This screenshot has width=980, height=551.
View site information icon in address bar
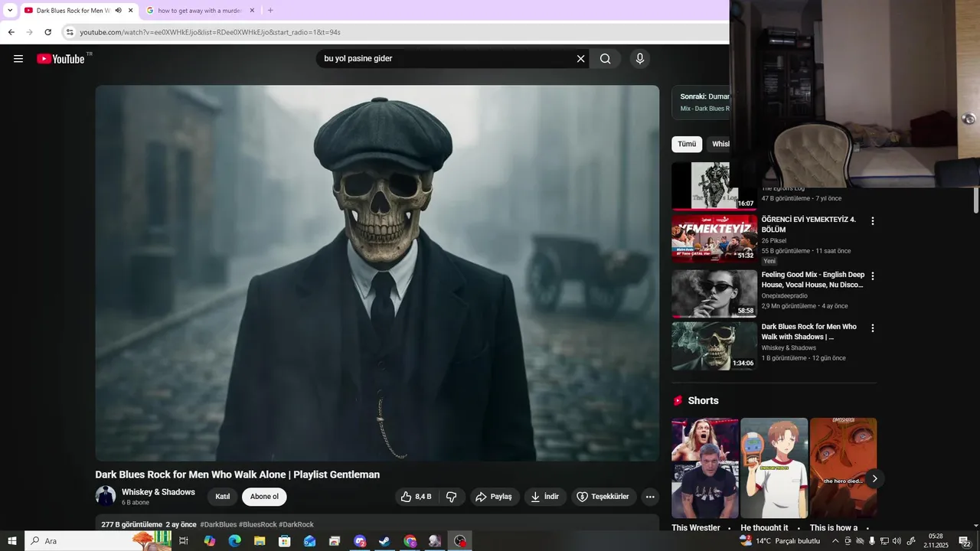point(70,32)
